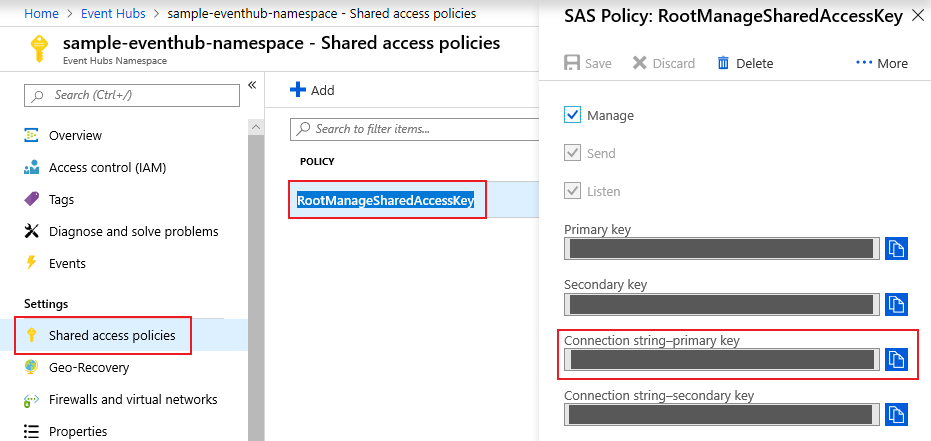Click the Delete trash can icon
This screenshot has height=441, width=931.
click(x=723, y=63)
